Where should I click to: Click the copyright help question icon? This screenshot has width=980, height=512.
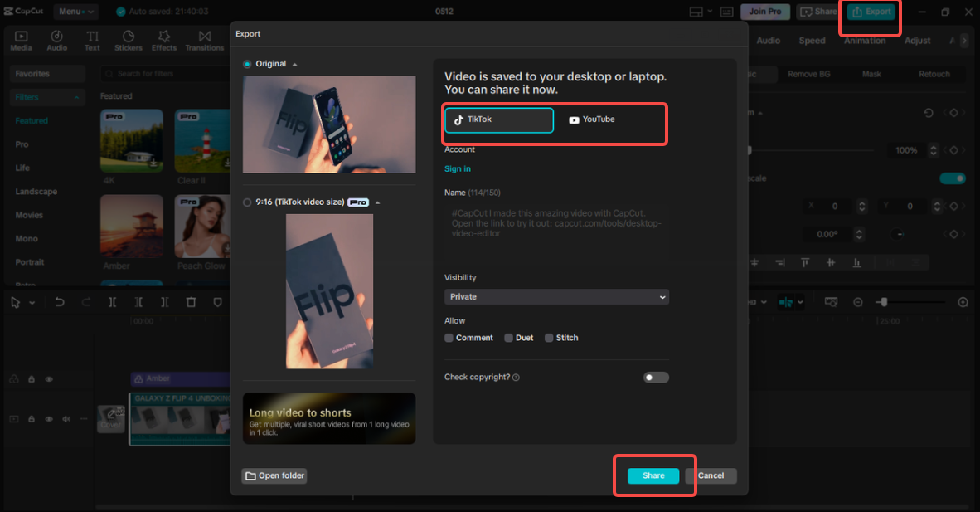pyautogui.click(x=516, y=378)
